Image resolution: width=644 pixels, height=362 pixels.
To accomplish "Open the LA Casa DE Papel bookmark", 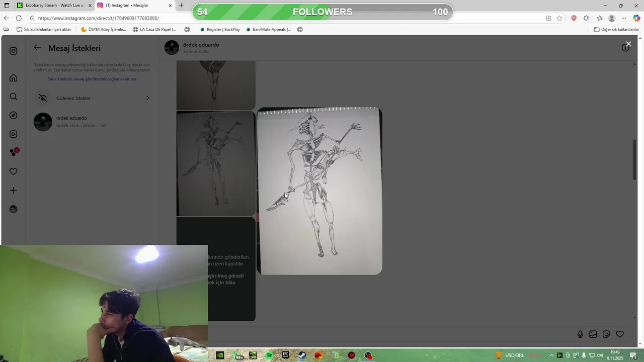I will pyautogui.click(x=154, y=30).
